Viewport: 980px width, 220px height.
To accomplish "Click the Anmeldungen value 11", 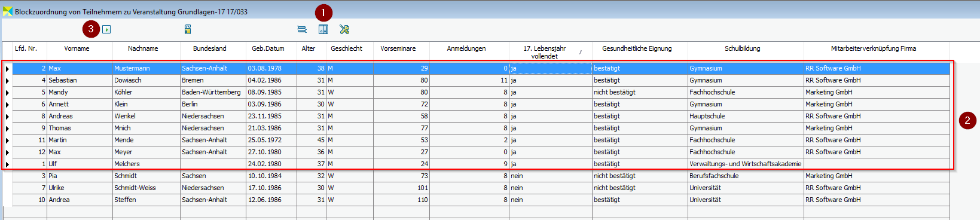I will tap(469, 80).
